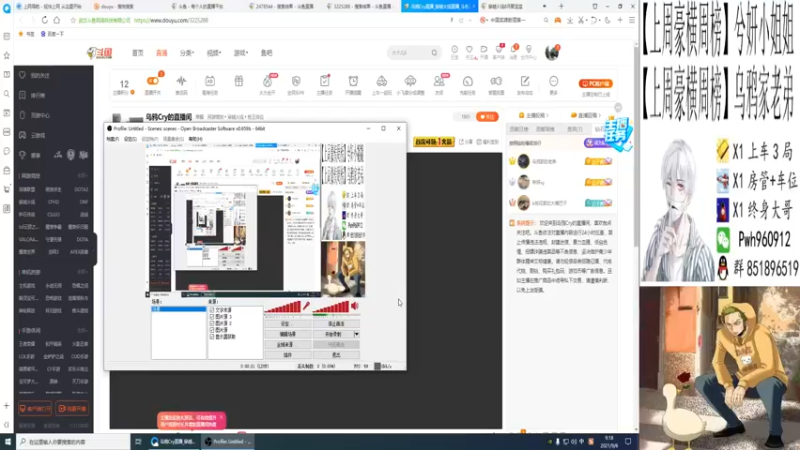This screenshot has width=800, height=450.
Task: Click the flame icon with NEW badge
Action: [267, 81]
